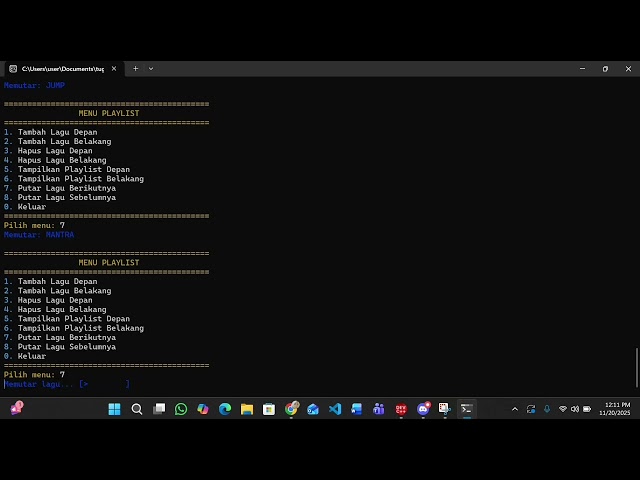Click '1. Tambah Lagu Depan' in lower menu
The height and width of the screenshot is (480, 640).
click(51, 282)
